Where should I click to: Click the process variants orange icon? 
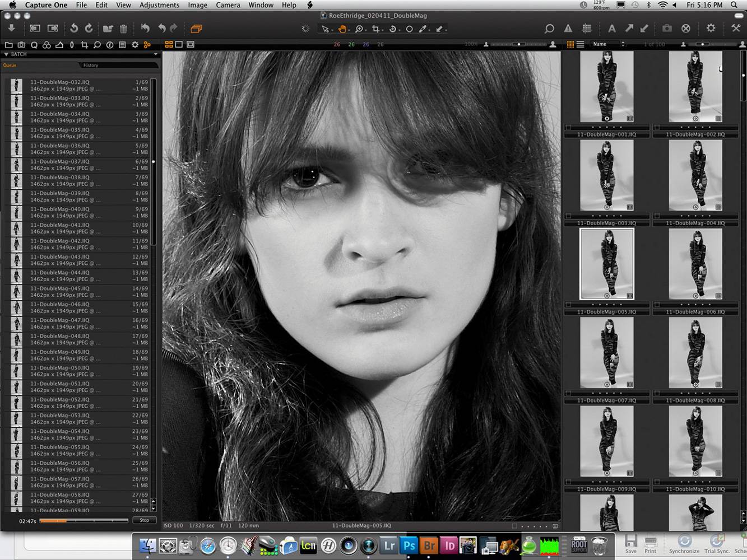coord(196,29)
